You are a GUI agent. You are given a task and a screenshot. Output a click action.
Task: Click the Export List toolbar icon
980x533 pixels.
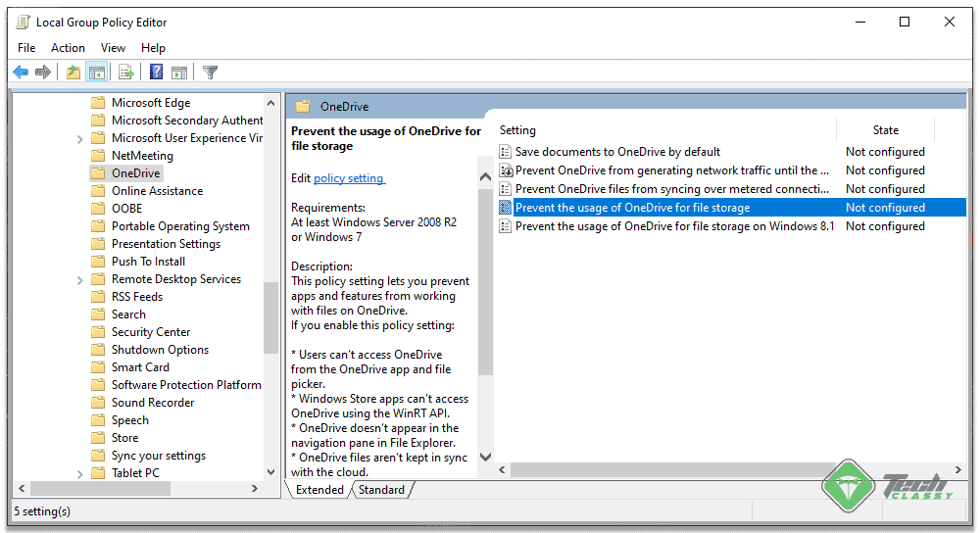(x=125, y=73)
